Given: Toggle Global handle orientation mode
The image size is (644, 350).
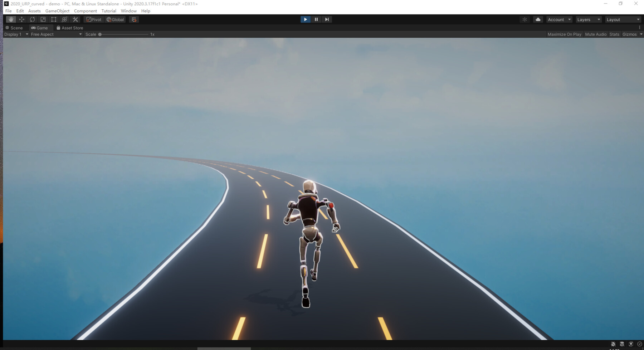Looking at the screenshot, I should coord(115,19).
